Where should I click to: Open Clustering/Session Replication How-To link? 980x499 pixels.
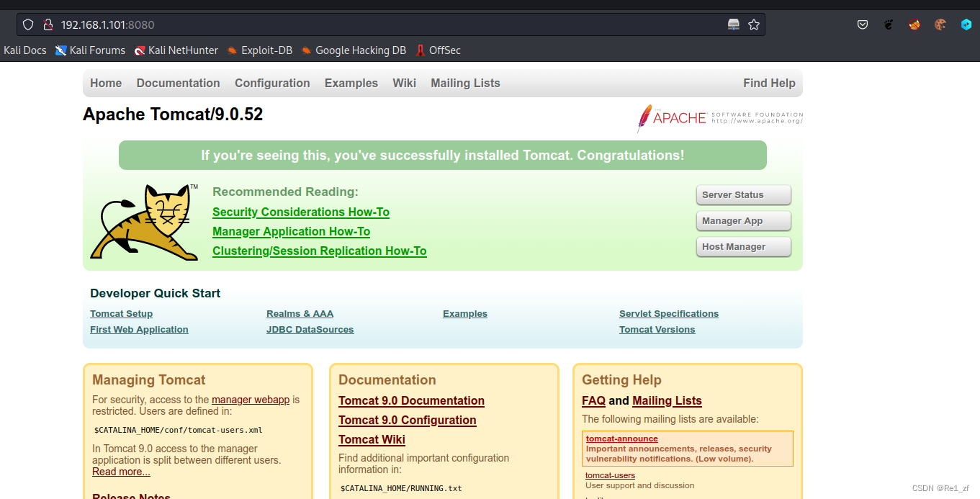320,251
